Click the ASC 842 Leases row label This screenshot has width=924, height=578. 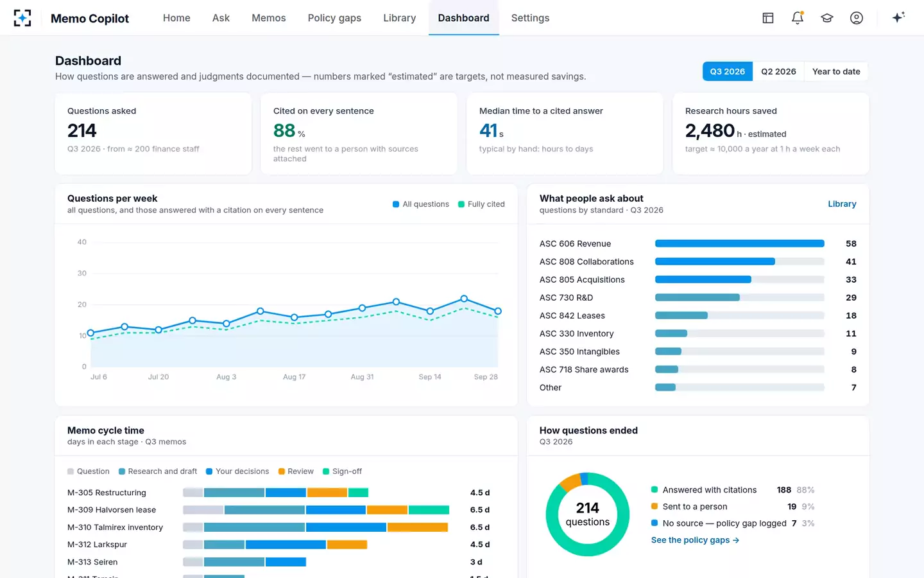572,316
